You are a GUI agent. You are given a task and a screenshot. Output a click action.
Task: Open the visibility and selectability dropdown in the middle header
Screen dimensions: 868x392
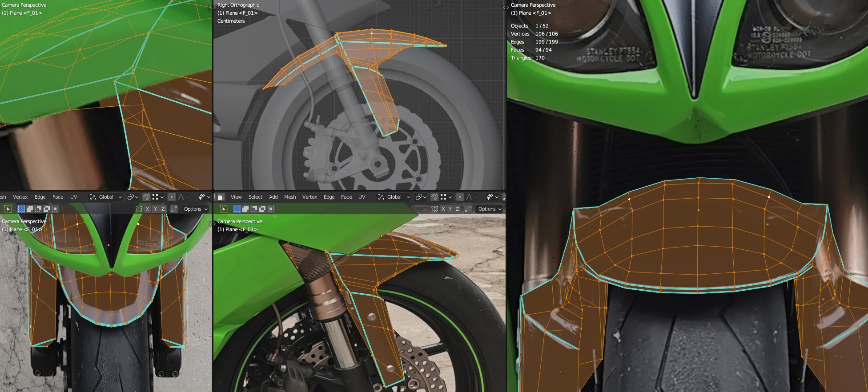point(493,197)
